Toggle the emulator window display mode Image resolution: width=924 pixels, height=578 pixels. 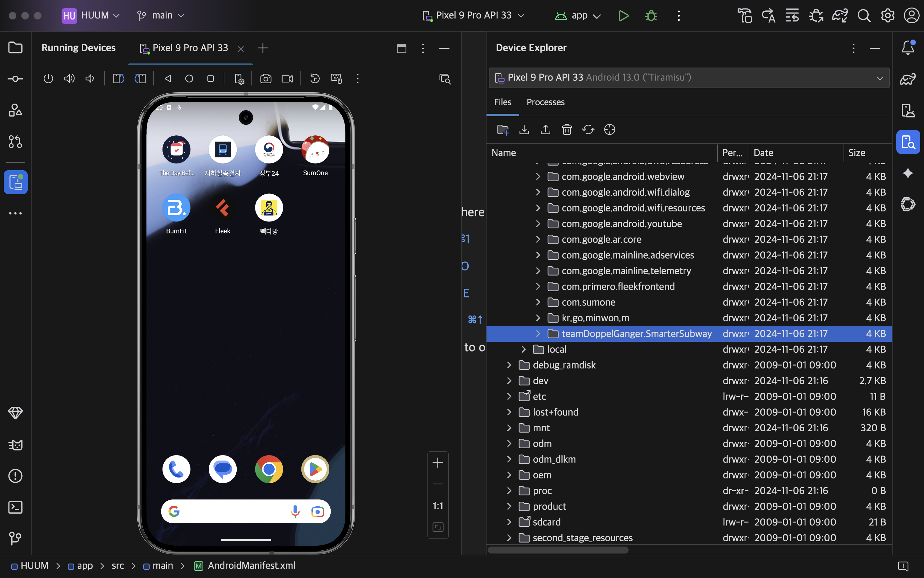402,48
